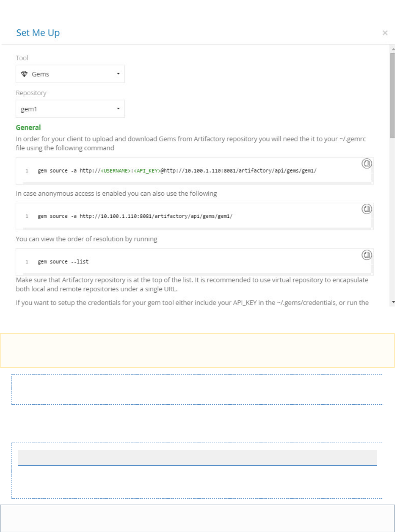395x532 pixels.
Task: Click the gray input field at bottom
Action: coord(197,457)
